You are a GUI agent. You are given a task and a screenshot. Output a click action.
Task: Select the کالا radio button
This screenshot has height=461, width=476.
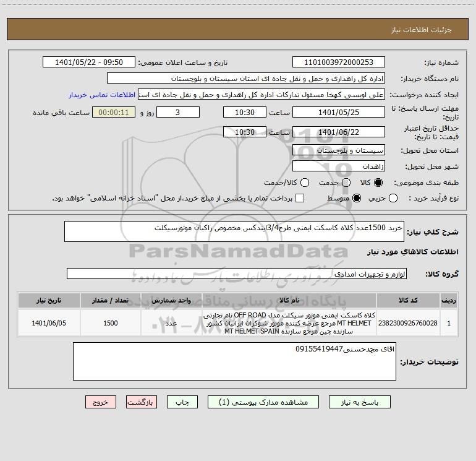point(378,183)
